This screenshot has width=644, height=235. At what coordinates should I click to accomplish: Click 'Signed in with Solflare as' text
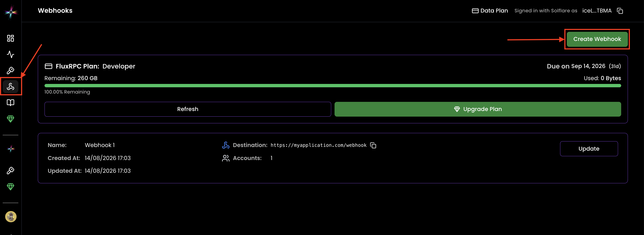[x=546, y=11]
